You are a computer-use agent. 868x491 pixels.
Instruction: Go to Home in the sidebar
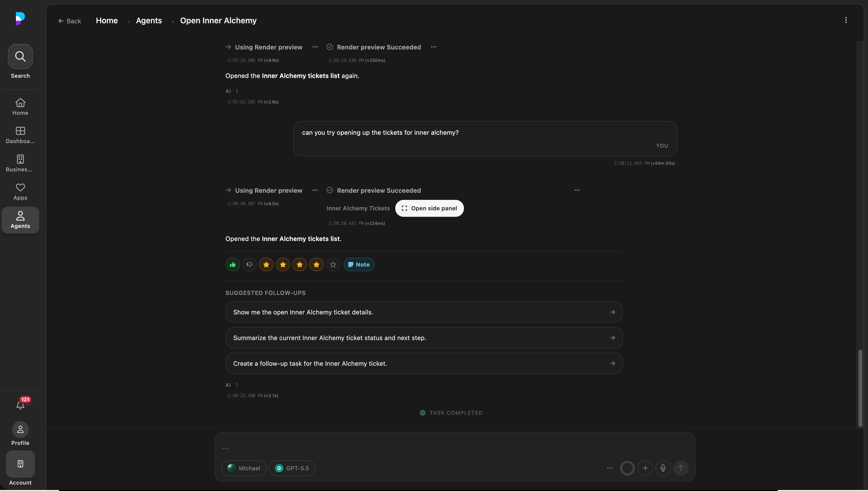pos(20,106)
